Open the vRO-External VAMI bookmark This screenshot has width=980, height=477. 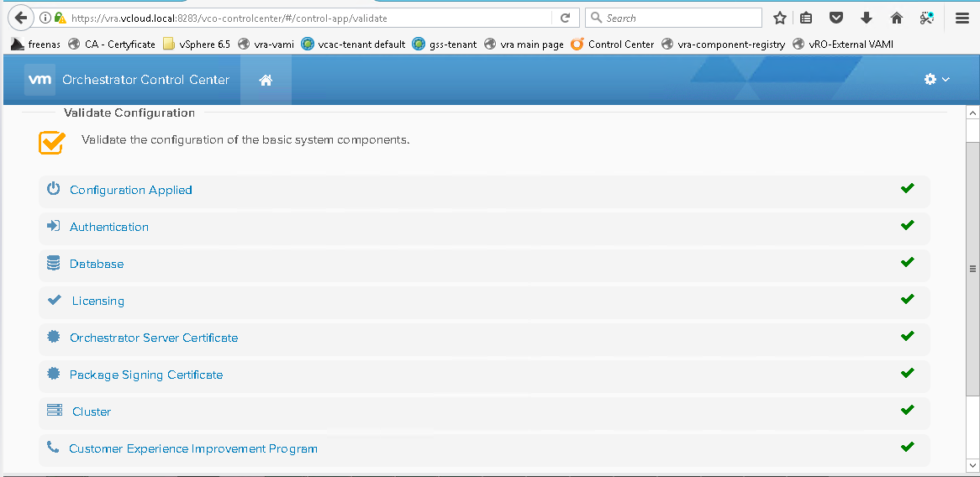(x=843, y=45)
